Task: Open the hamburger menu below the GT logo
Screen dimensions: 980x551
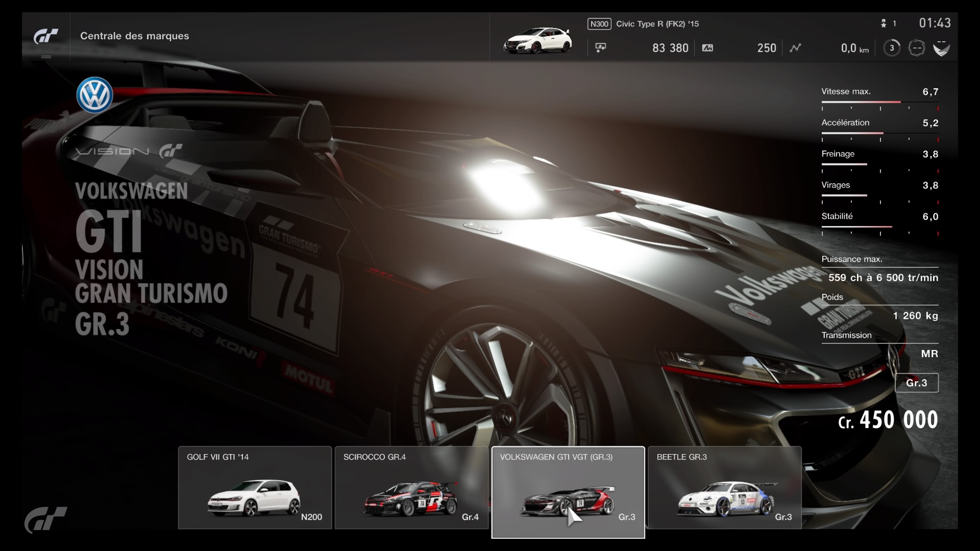Action: point(46,57)
